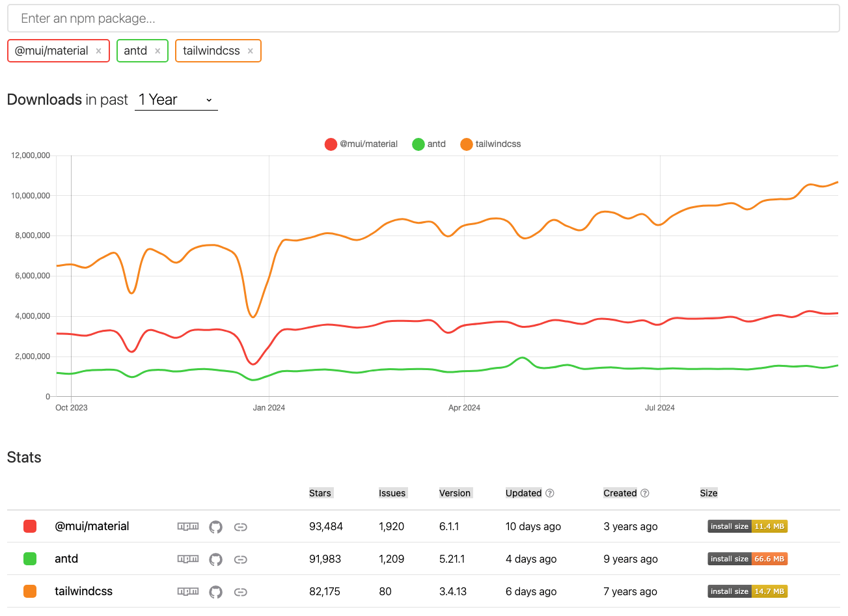Open install size 66.6 MB badge

[x=748, y=559]
